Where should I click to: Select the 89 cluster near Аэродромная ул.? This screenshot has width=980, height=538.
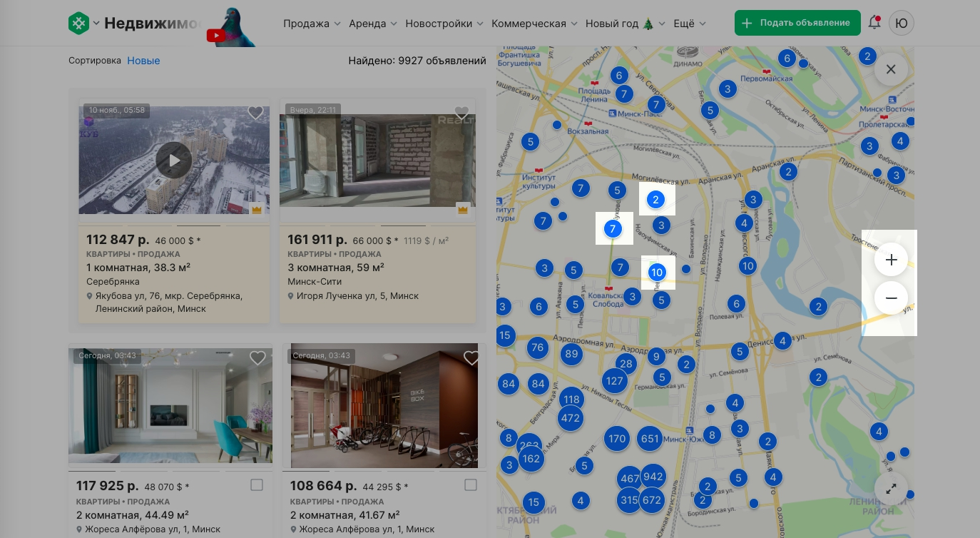coord(571,353)
